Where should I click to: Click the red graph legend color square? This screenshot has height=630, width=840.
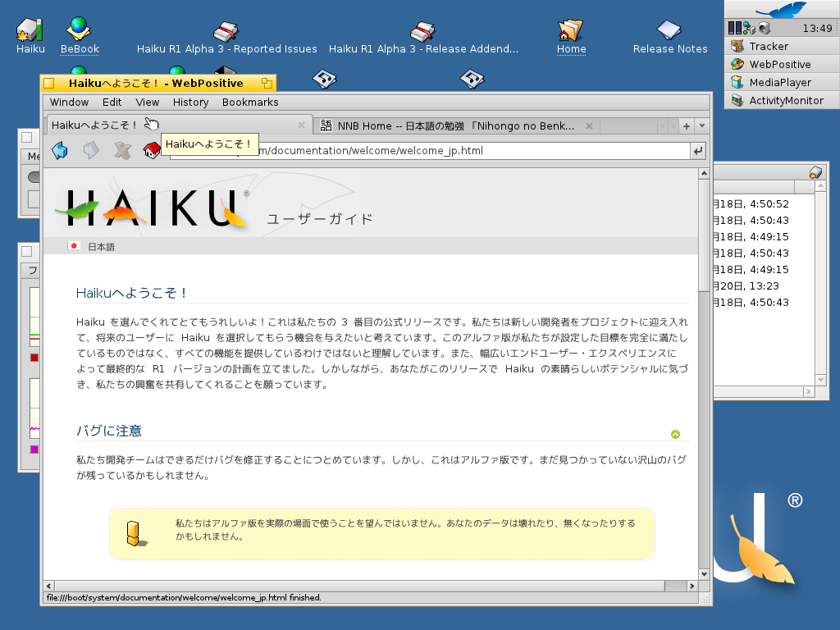34,358
